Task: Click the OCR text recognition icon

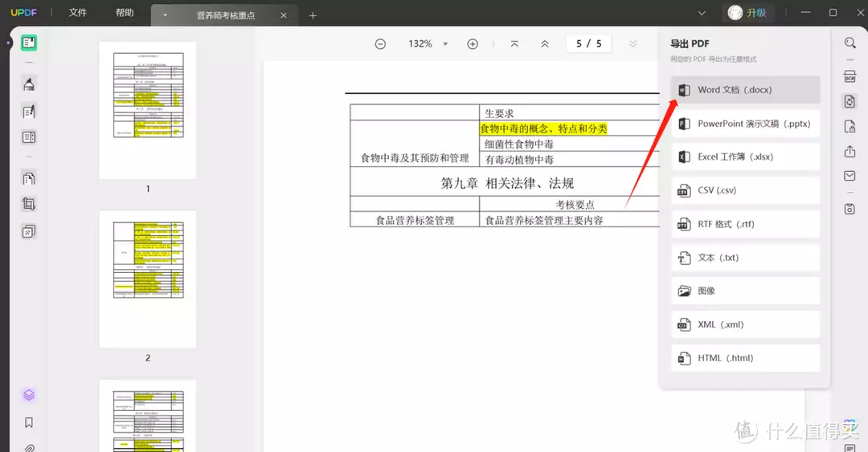Action: (850, 76)
